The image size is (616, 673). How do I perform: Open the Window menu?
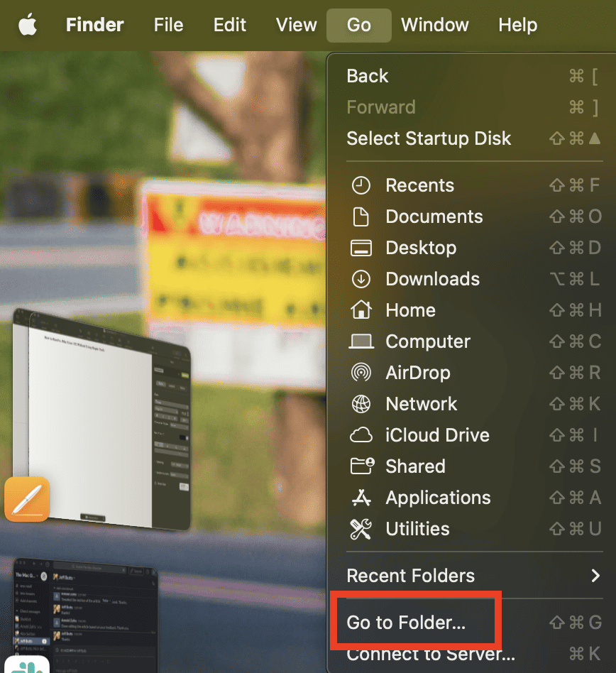point(434,26)
